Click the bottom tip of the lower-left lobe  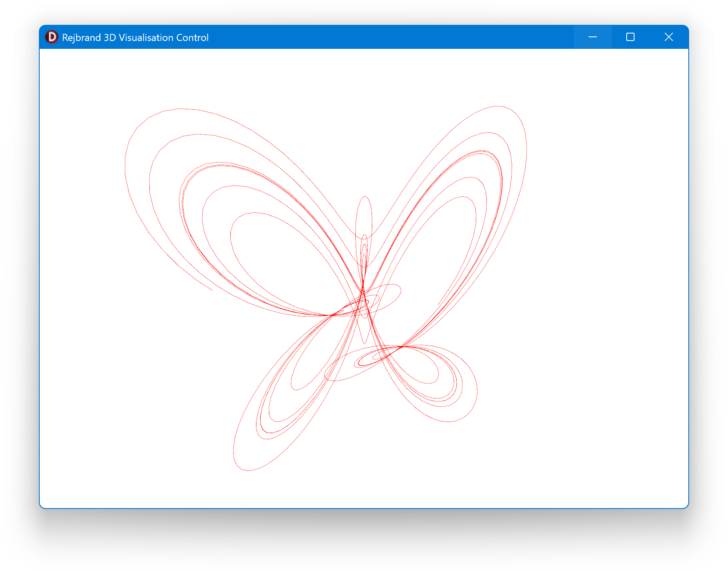pos(247,470)
